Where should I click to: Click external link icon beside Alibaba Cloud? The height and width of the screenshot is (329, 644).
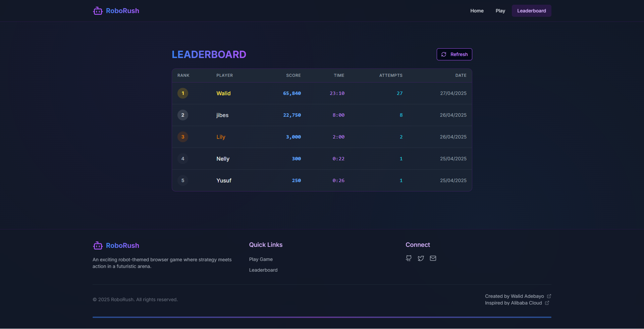[547, 303]
